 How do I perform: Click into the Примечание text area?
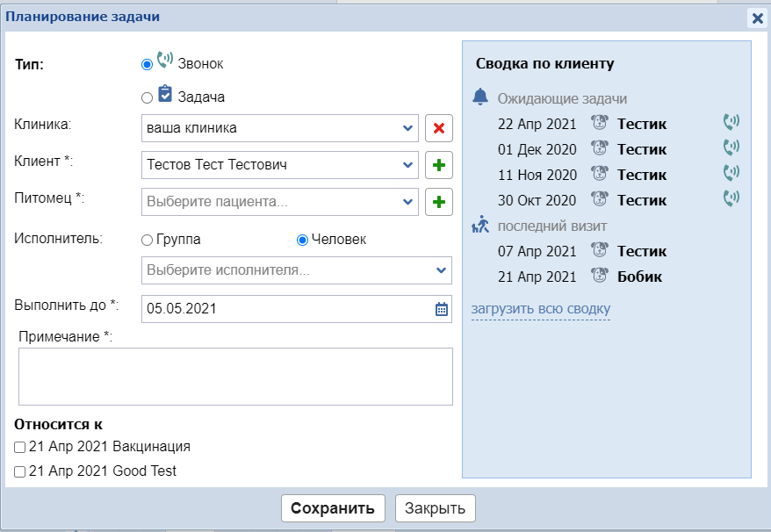[235, 377]
